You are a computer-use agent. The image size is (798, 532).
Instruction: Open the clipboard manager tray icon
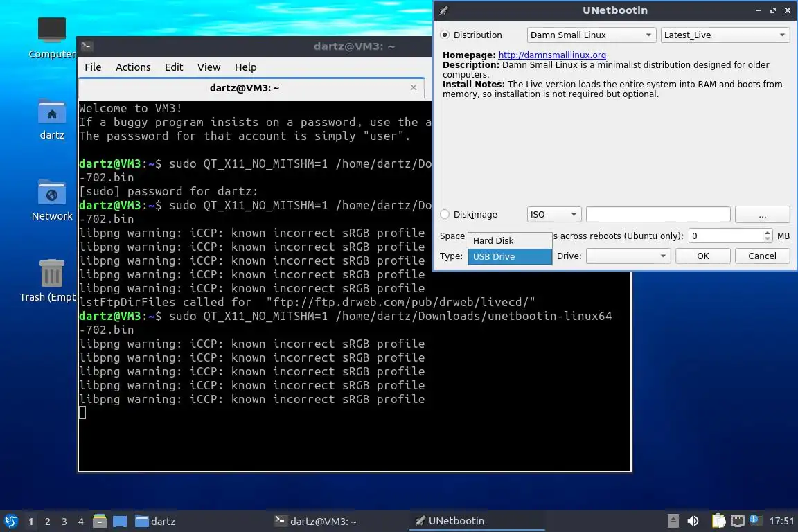[718, 521]
